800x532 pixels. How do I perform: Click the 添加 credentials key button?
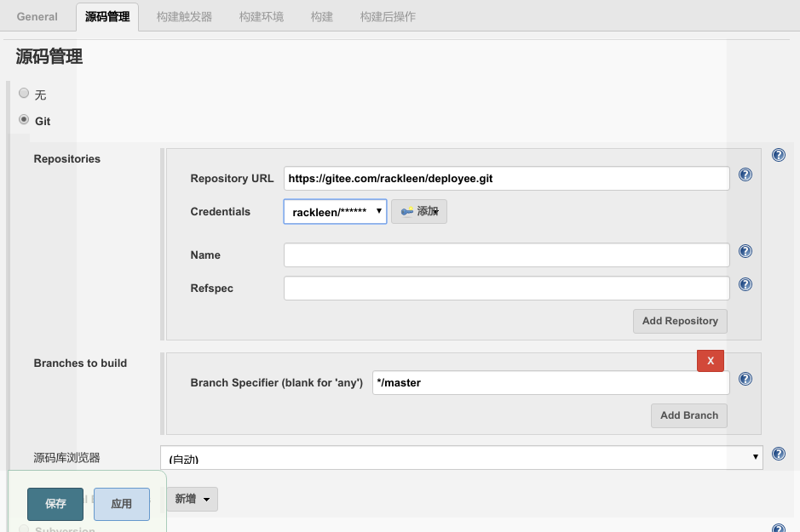419,211
